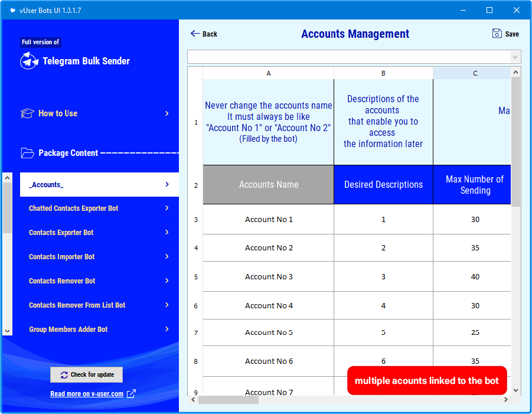Click the spreadsheet scroll left arrow
Image resolution: width=532 pixels, height=414 pixels.
pyautogui.click(x=193, y=400)
